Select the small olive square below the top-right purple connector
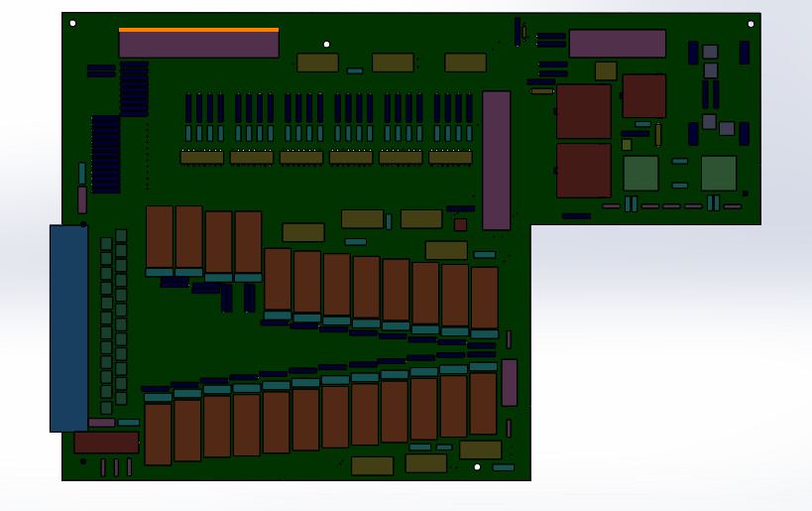The height and width of the screenshot is (511, 812). (606, 71)
